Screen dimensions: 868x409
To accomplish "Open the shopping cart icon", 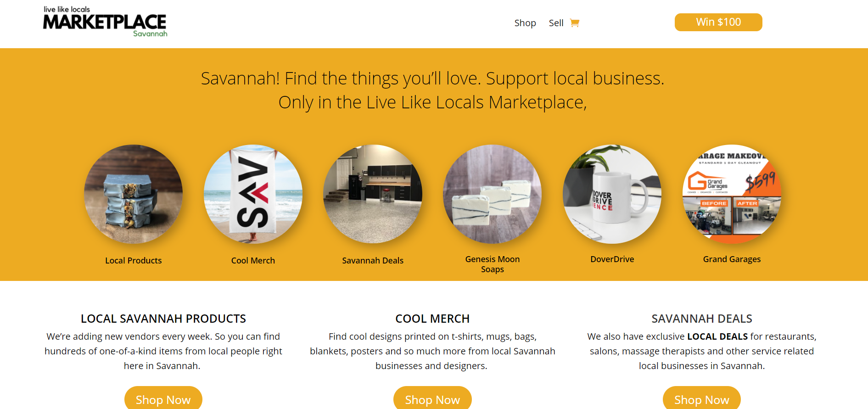I will pos(574,23).
